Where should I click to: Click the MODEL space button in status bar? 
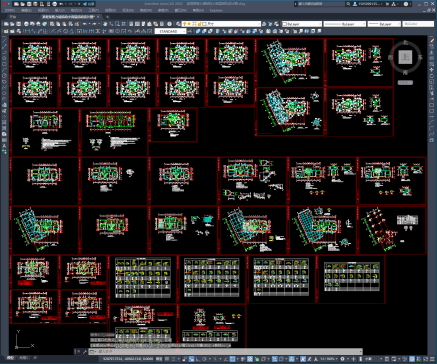pos(159,359)
